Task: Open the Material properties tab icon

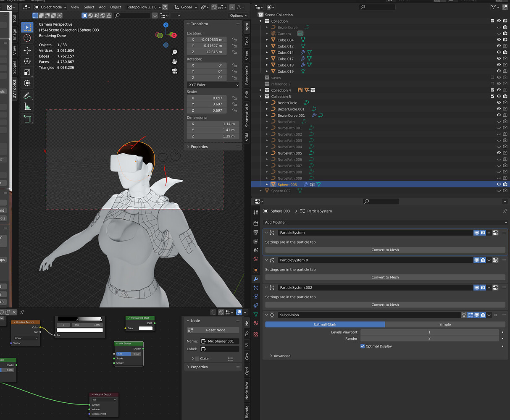Action: pos(255,323)
